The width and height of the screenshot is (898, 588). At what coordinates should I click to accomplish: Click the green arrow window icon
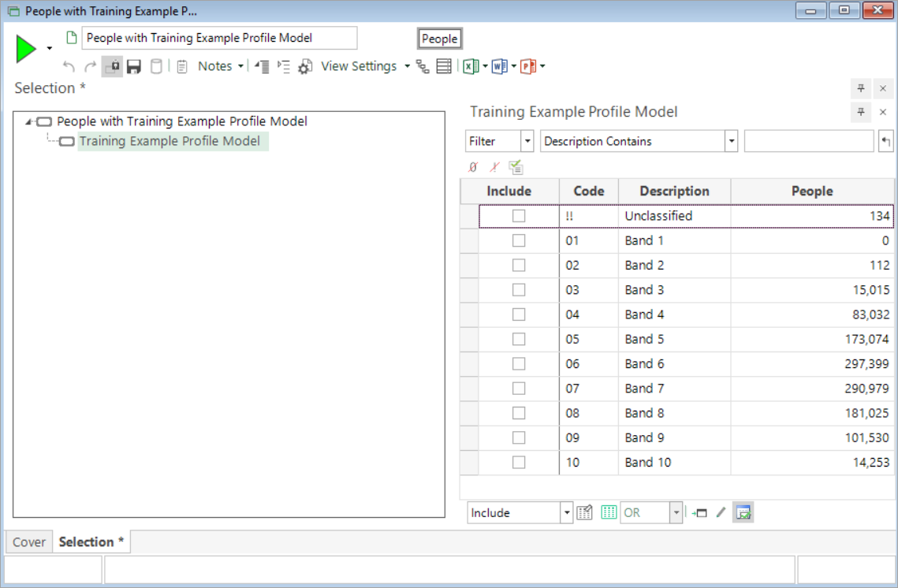pos(700,512)
